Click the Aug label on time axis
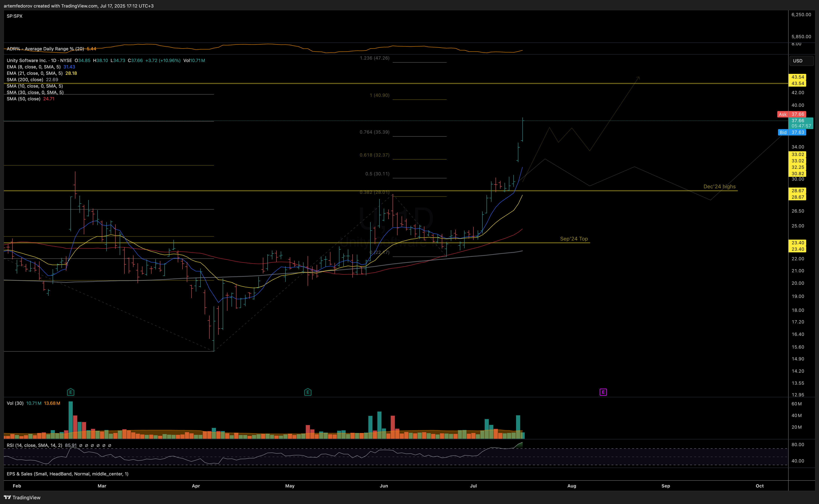Screen dimensions: 819x504 [572, 486]
